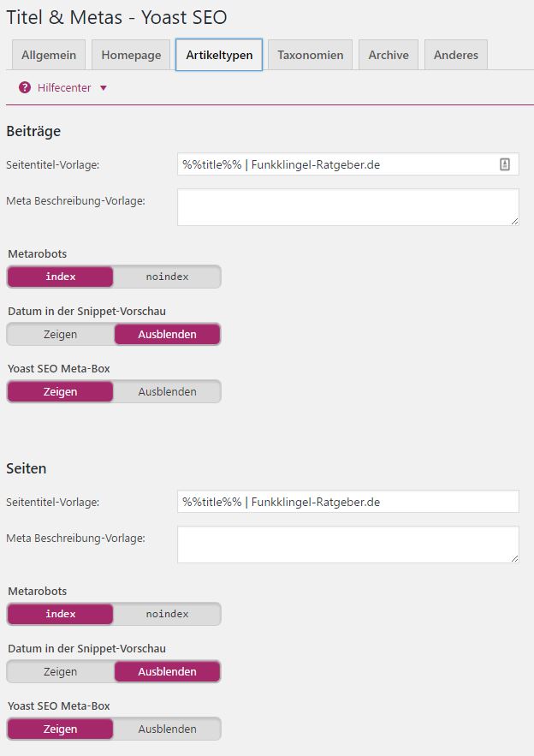This screenshot has width=534, height=756.
Task: Hide Yoast SEO Meta-Box for Seiten
Action: 167,729
